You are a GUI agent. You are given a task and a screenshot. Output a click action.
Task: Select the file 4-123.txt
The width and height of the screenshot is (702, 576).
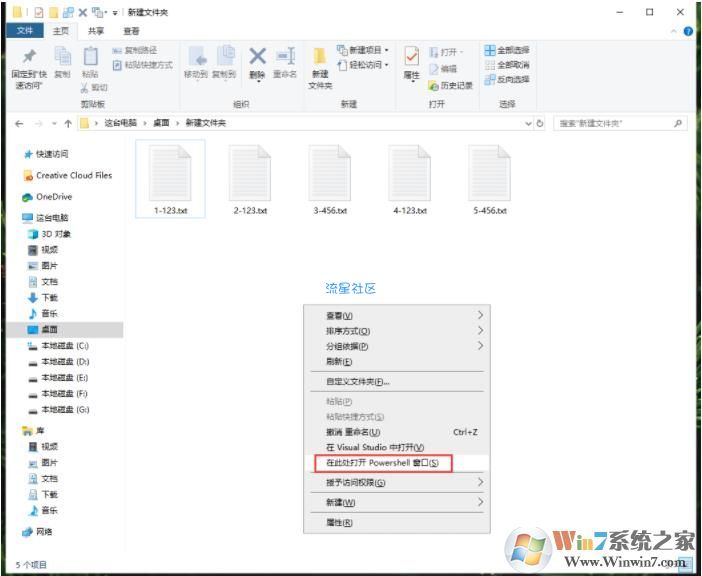pos(410,179)
